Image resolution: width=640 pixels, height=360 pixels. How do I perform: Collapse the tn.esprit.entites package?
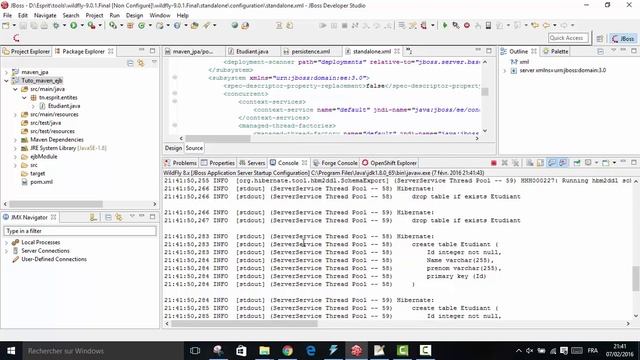pyautogui.click(x=24, y=98)
